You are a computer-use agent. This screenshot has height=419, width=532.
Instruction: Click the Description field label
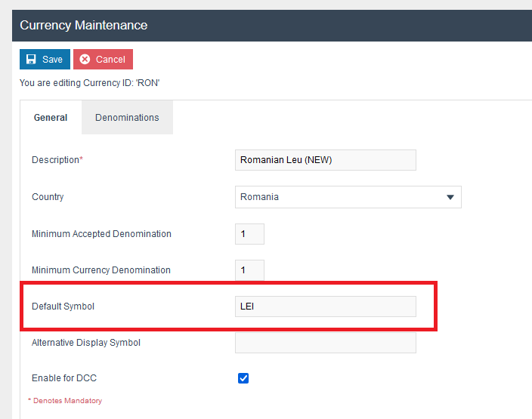[x=55, y=160]
